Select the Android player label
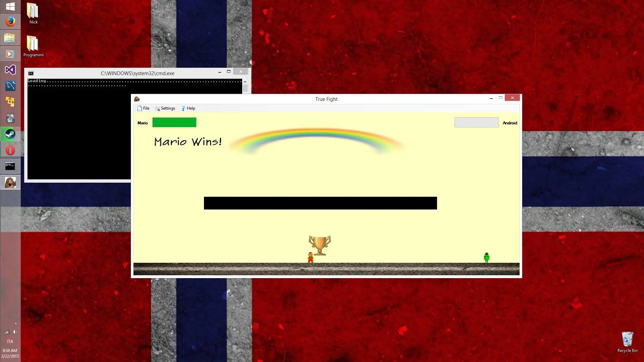The height and width of the screenshot is (362, 644). click(x=509, y=122)
